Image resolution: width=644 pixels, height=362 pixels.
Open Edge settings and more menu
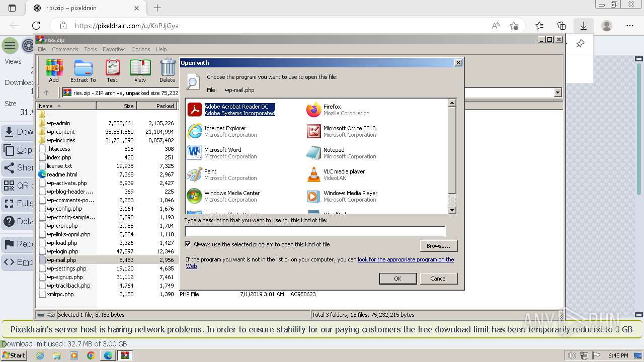(x=630, y=26)
